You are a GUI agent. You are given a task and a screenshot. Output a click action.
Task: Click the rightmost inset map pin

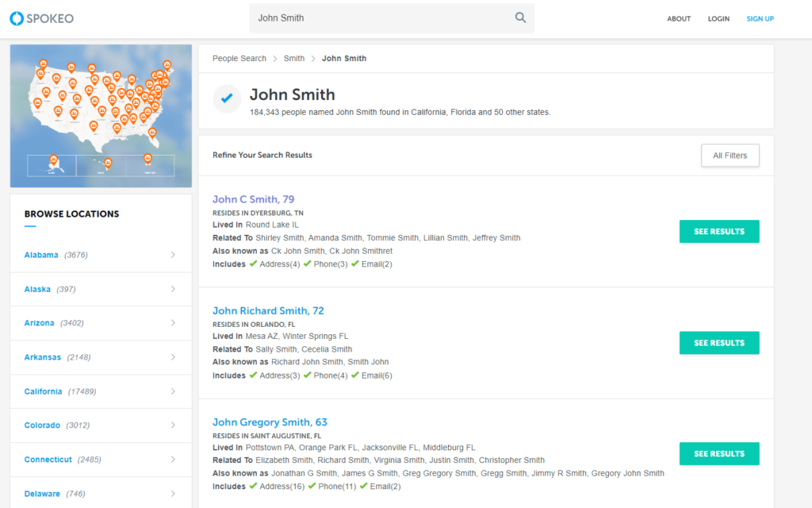[x=147, y=159]
